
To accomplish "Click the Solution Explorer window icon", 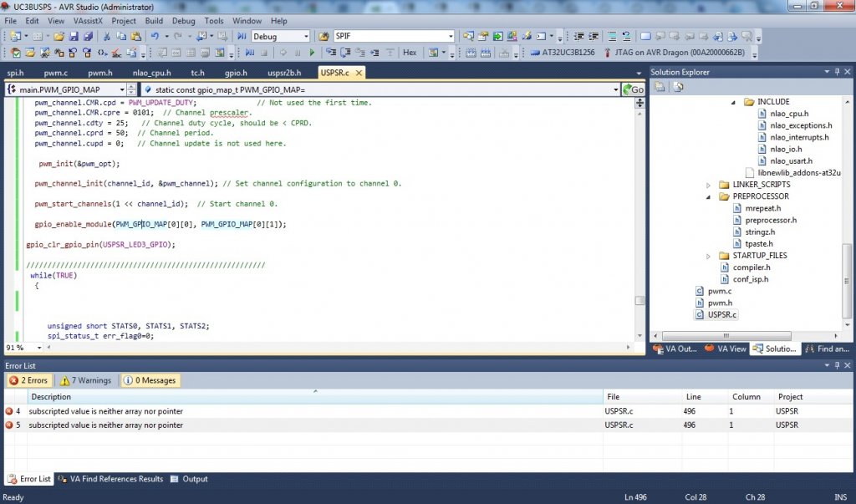I will coord(468,37).
